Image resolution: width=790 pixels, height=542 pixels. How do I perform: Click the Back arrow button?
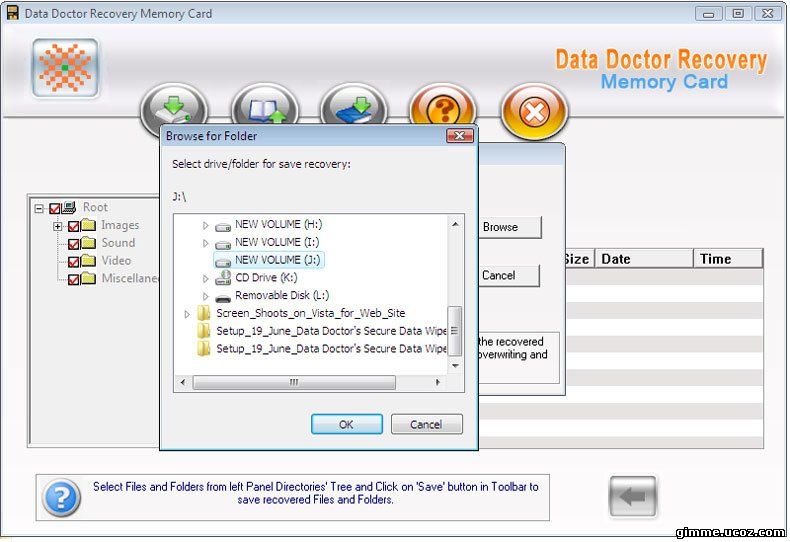pos(633,496)
